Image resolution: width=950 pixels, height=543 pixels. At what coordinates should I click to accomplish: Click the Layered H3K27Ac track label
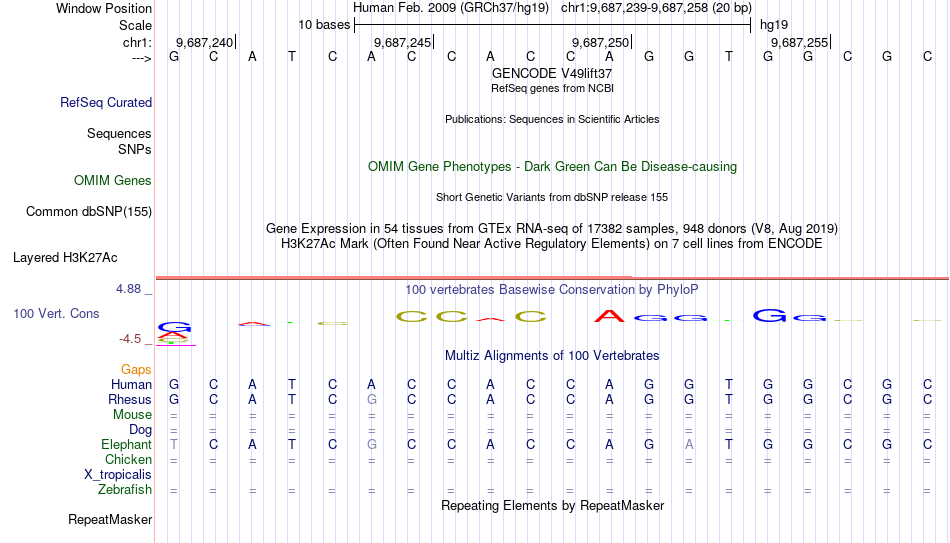click(x=65, y=258)
